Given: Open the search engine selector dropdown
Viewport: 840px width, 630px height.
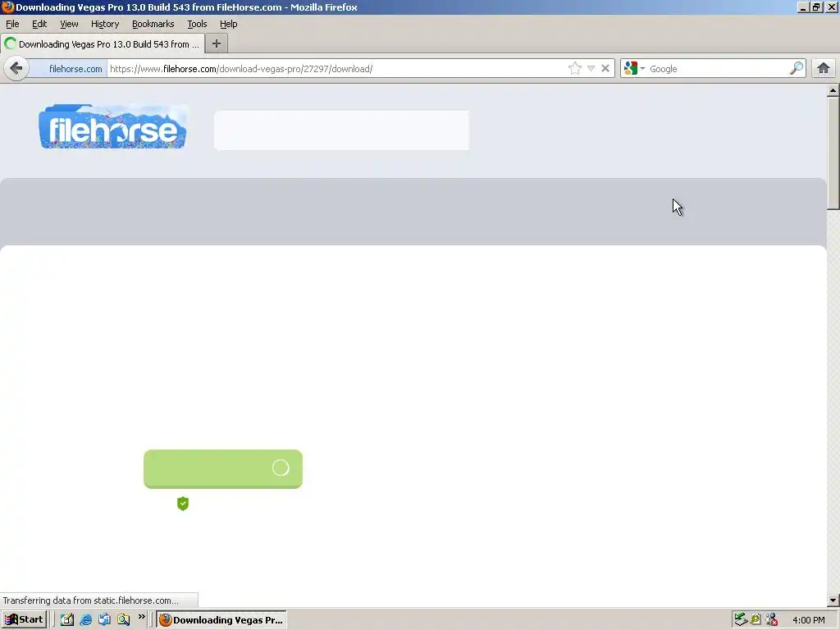Looking at the screenshot, I should (x=634, y=69).
